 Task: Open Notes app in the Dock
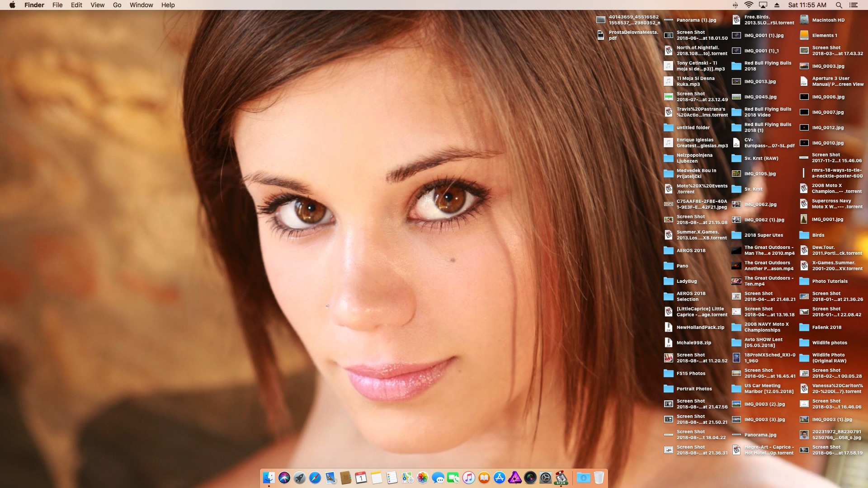(377, 478)
